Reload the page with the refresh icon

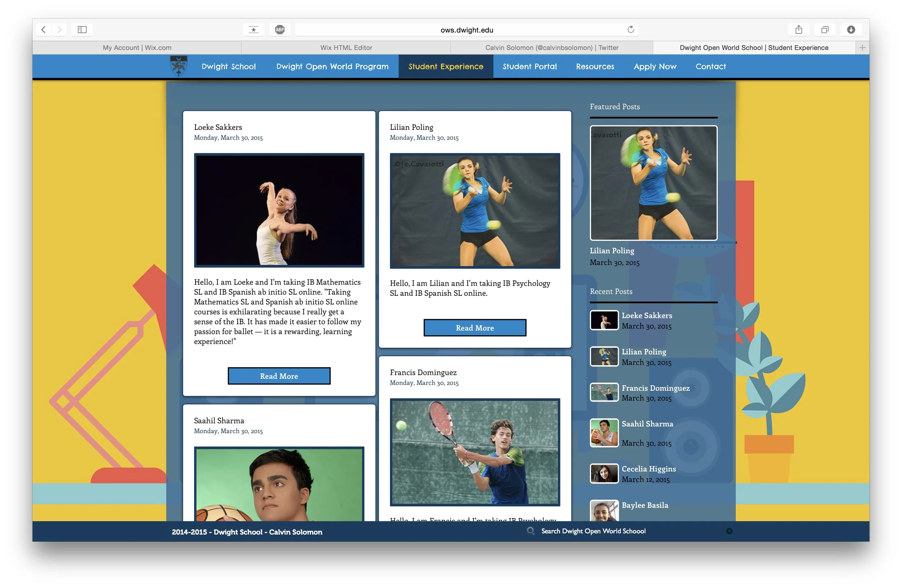tap(631, 30)
